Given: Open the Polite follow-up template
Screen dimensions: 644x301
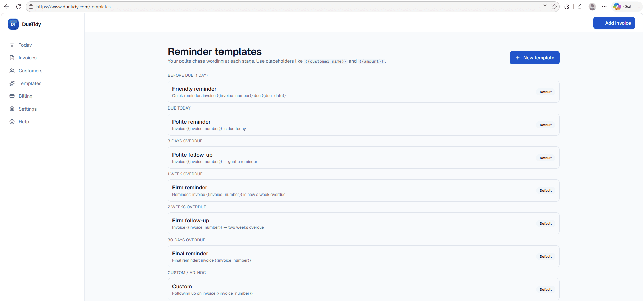Looking at the screenshot, I should (363, 158).
